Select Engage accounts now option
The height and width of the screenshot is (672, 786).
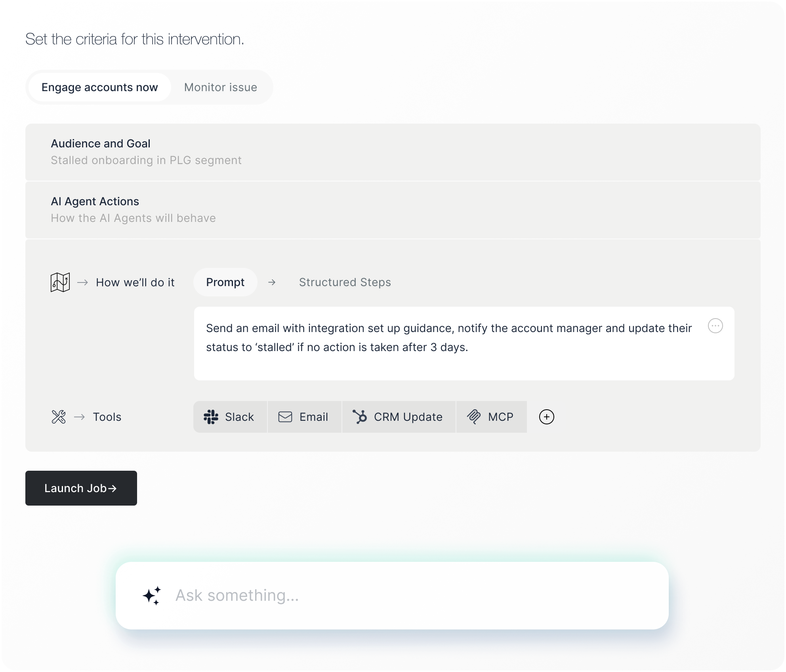tap(100, 87)
